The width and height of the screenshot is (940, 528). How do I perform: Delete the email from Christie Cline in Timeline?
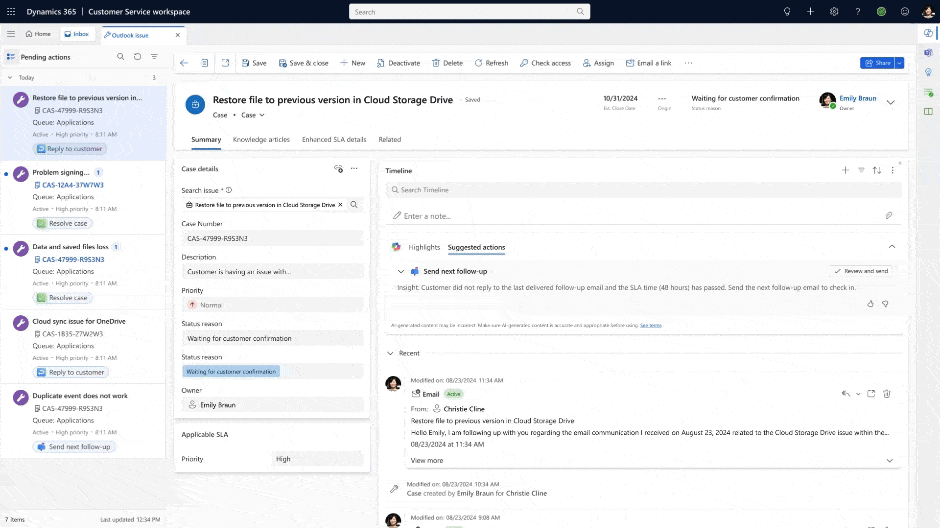tap(886, 394)
